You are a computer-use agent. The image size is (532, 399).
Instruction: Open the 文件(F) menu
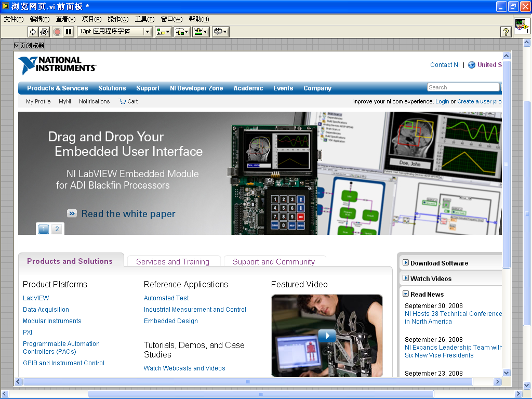14,19
